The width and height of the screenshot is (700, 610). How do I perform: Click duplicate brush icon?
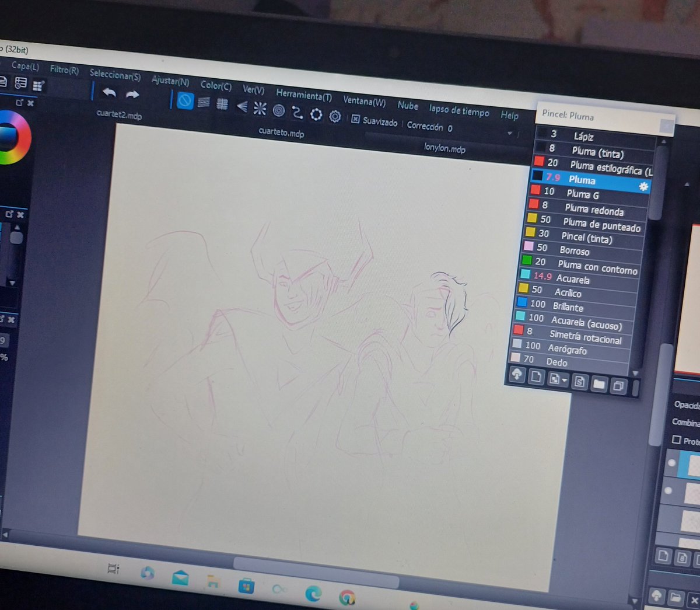click(618, 386)
